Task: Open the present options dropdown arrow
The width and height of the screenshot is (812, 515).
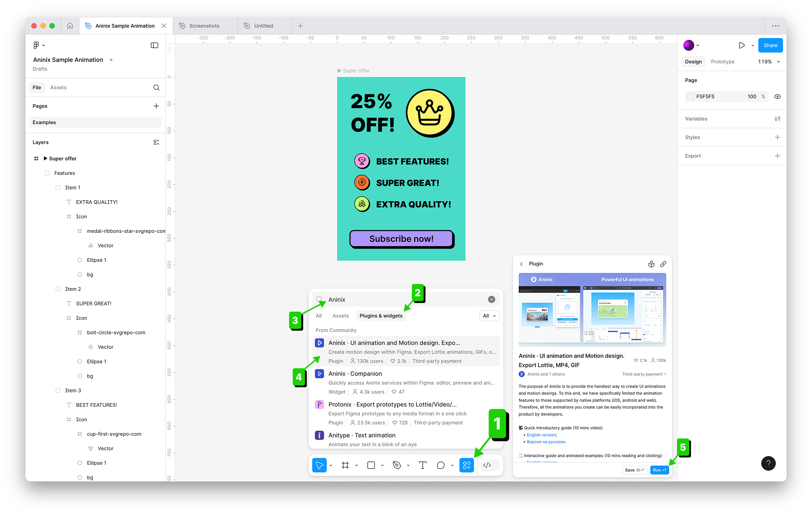Action: (753, 45)
